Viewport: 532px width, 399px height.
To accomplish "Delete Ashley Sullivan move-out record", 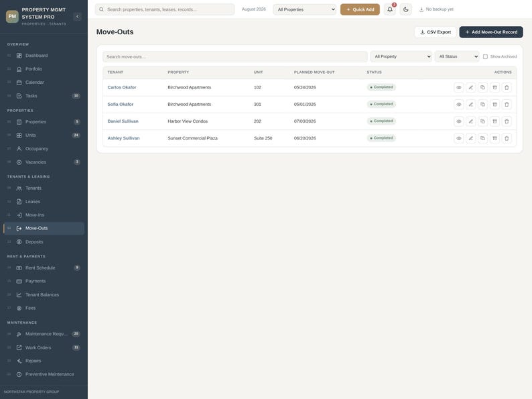I will point(507,138).
